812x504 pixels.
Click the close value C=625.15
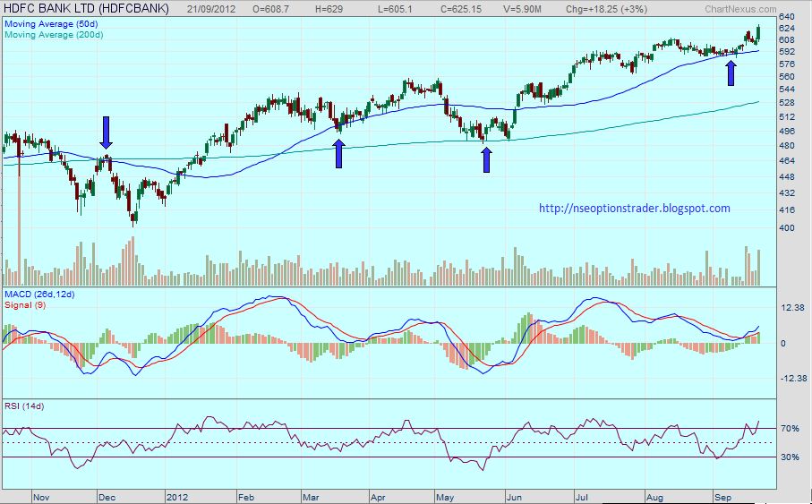[x=461, y=9]
